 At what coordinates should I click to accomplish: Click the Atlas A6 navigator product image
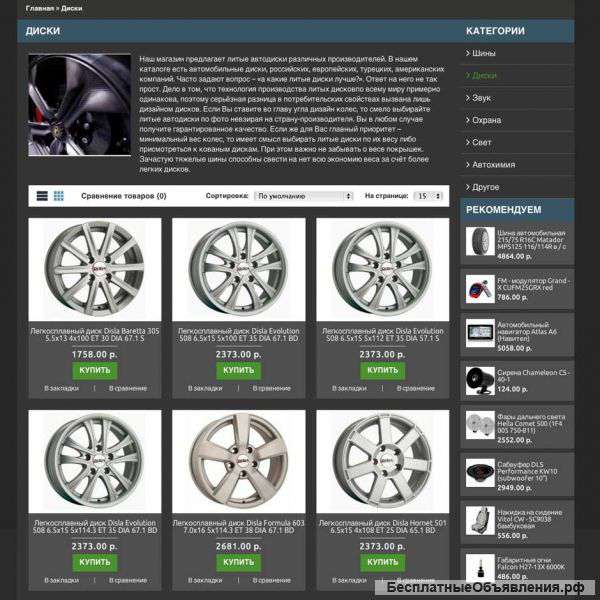(479, 334)
